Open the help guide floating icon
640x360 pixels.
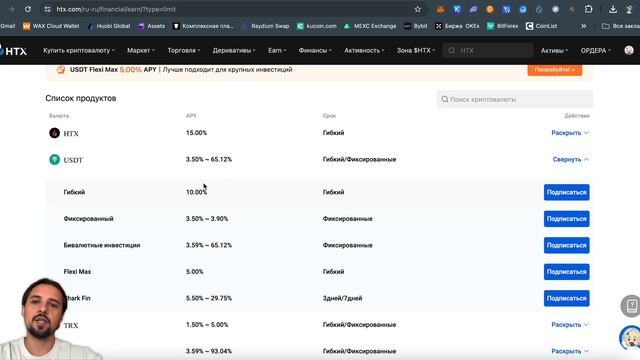631,306
